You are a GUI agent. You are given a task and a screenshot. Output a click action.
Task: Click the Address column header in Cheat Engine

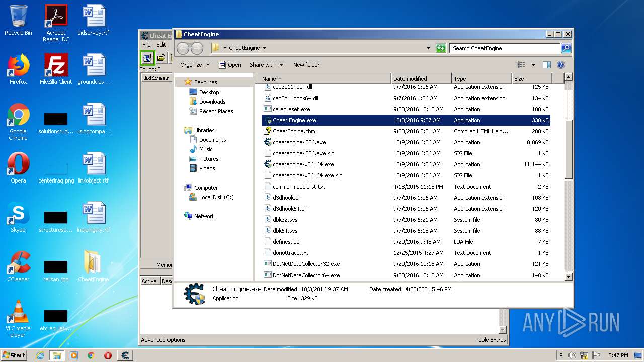[x=156, y=78]
